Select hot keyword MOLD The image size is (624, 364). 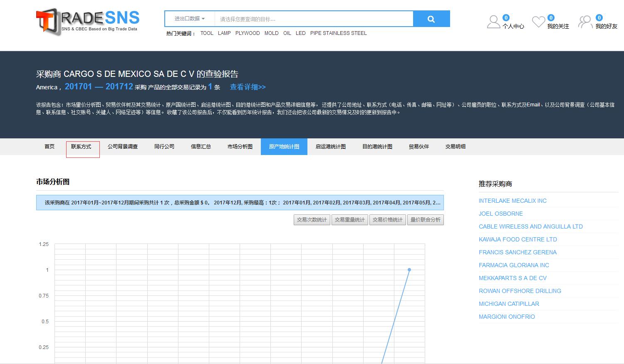pos(272,33)
